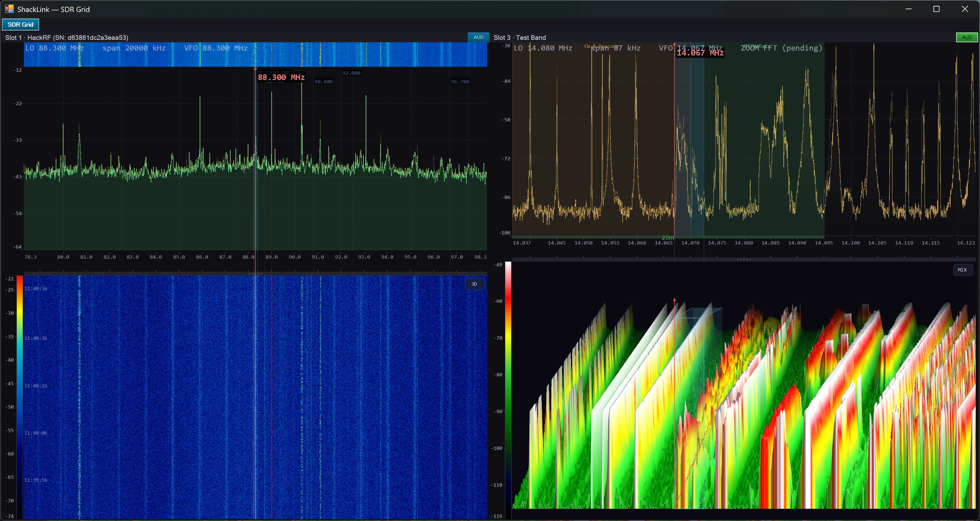Click the 95.0 tick on Slot 1 frequency axis

(x=410, y=257)
